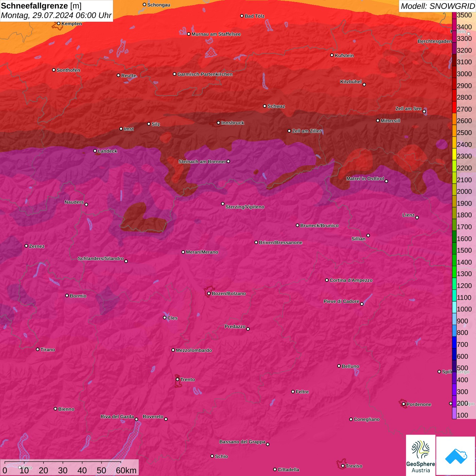
Task: Click the Treviso marker dot
Action: [343, 466]
